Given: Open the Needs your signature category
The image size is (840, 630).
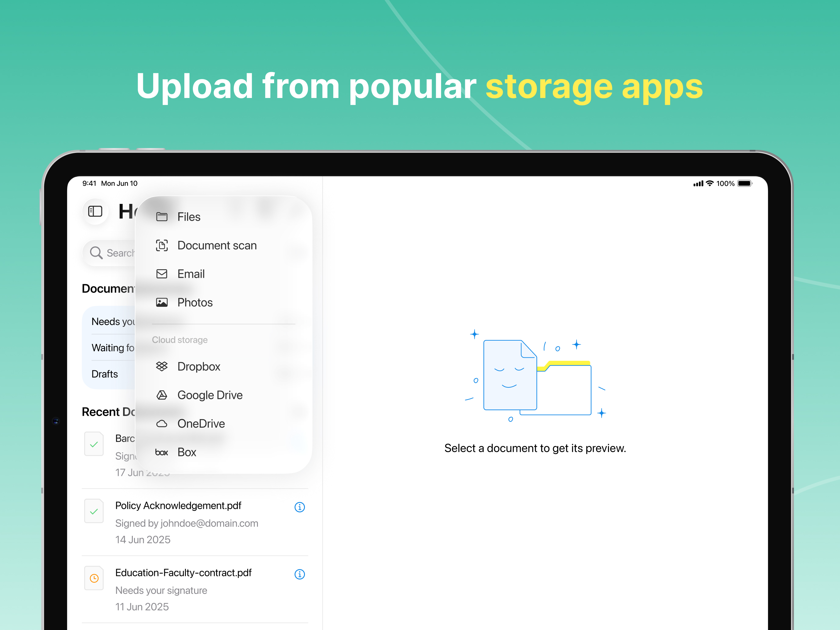Looking at the screenshot, I should pos(113,322).
